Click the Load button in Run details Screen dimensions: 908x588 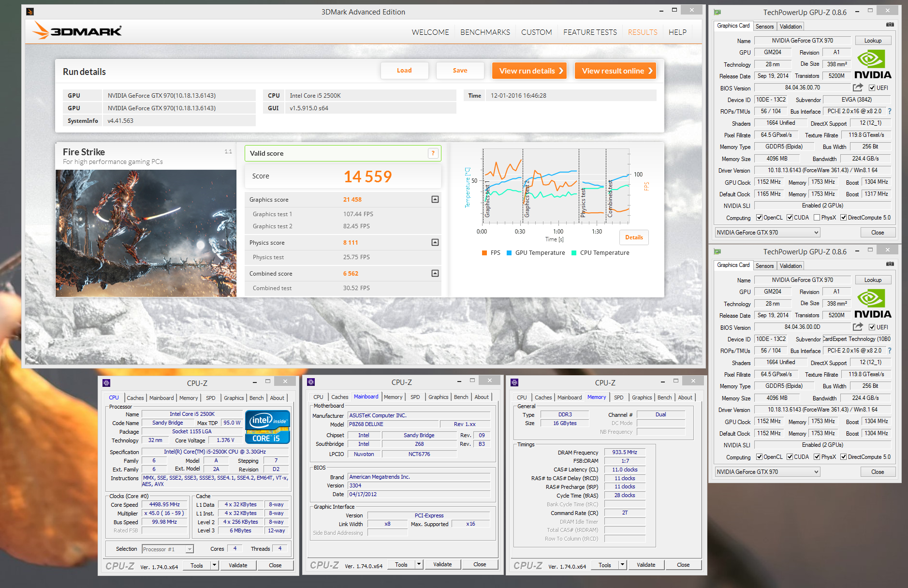[x=404, y=71]
